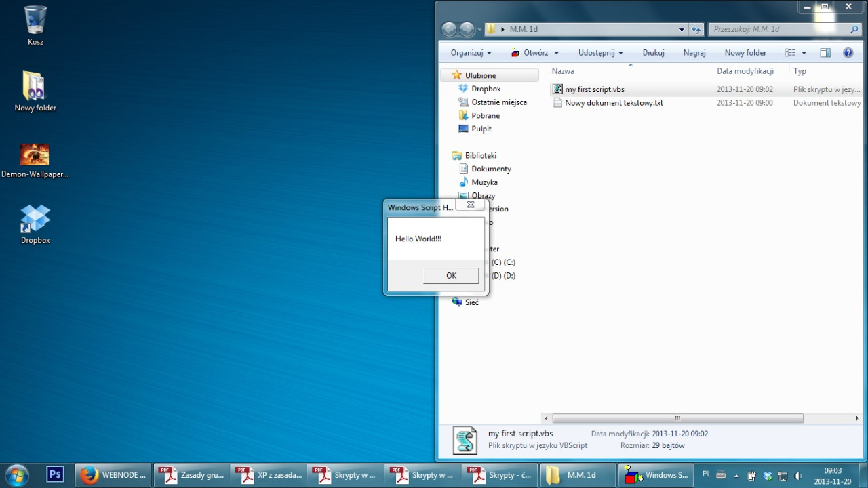
Task: Open the view options dropdown arrow
Action: pos(804,53)
